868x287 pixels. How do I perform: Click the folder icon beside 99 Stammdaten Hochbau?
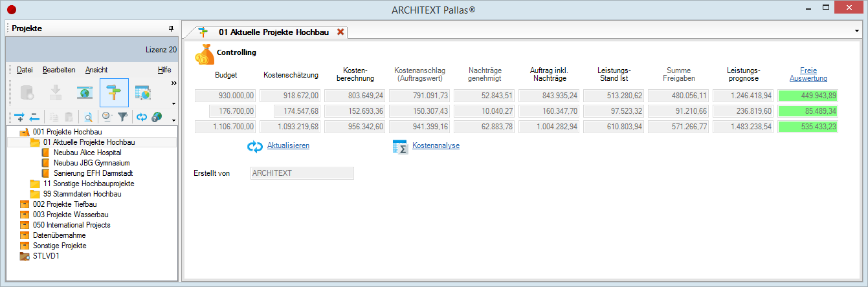(35, 194)
